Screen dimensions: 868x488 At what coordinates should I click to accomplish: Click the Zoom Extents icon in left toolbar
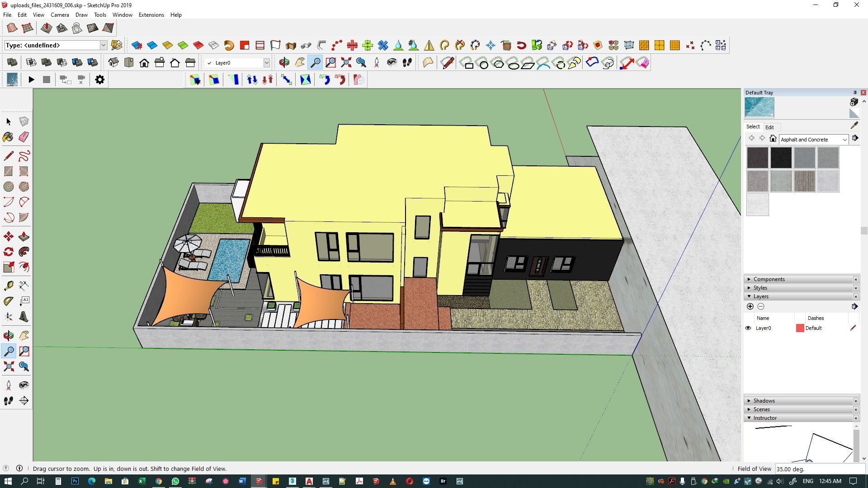point(8,366)
